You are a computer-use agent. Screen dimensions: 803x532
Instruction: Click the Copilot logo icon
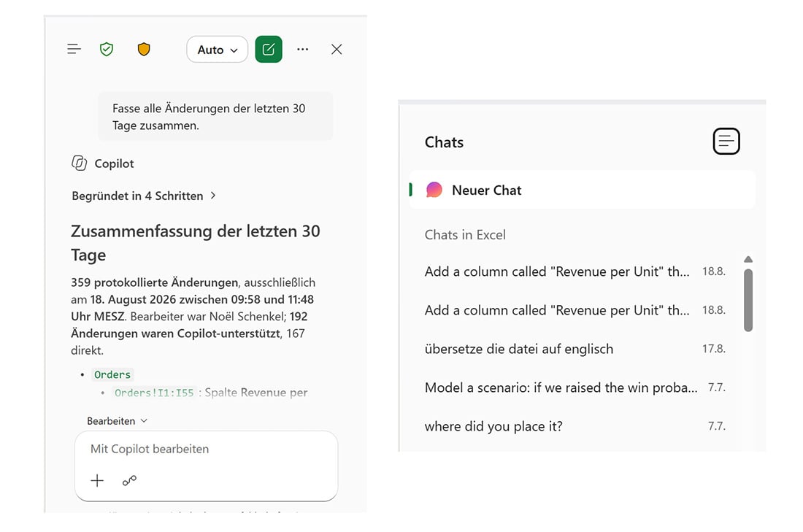click(80, 163)
